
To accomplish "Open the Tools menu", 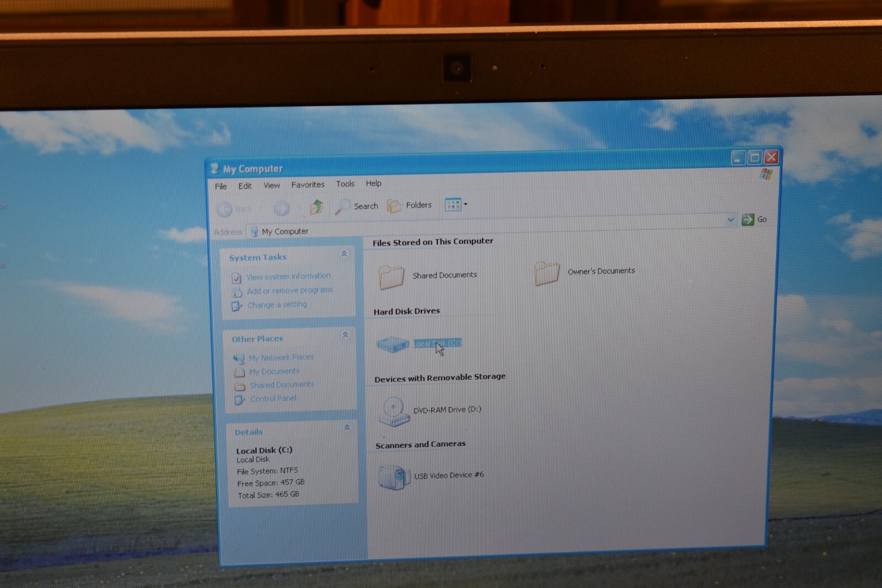I will tap(345, 184).
